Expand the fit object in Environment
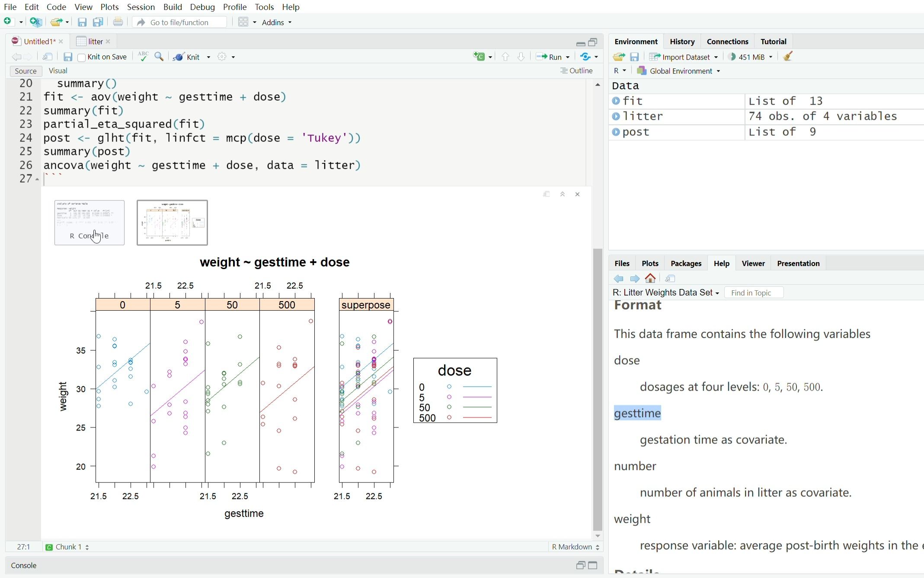924x578 pixels. point(616,101)
